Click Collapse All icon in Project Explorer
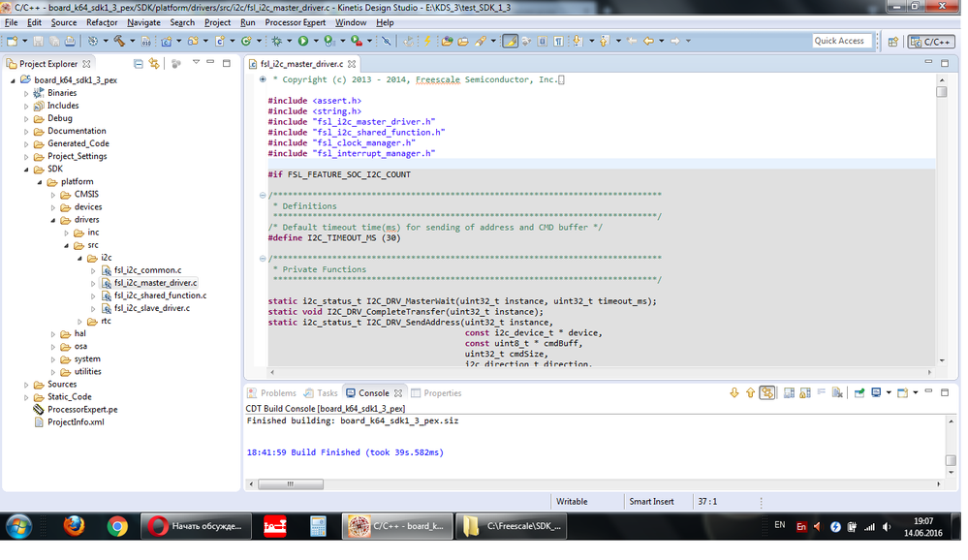The width and height of the screenshot is (968, 560). [x=139, y=63]
